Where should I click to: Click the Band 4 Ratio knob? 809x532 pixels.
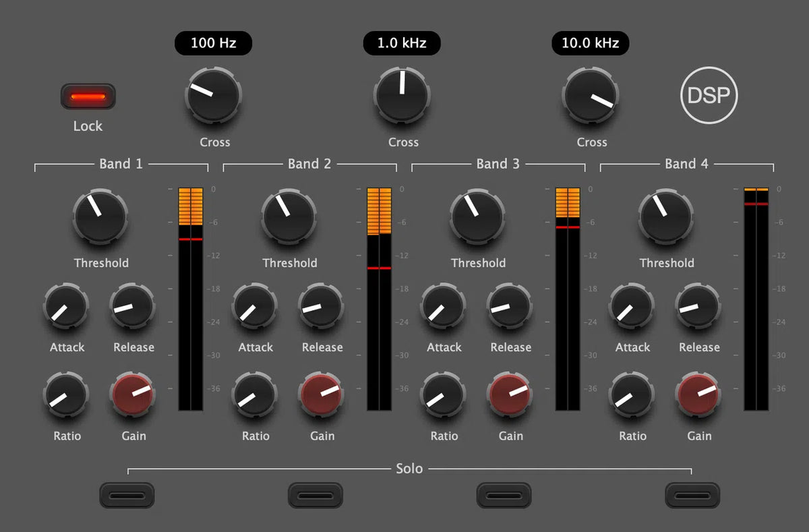(x=632, y=396)
